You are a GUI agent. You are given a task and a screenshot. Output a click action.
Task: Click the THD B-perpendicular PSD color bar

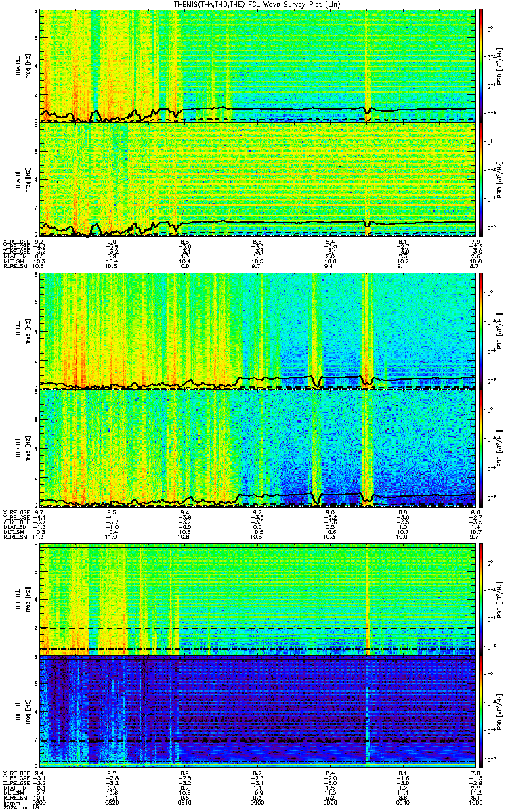coord(482,331)
